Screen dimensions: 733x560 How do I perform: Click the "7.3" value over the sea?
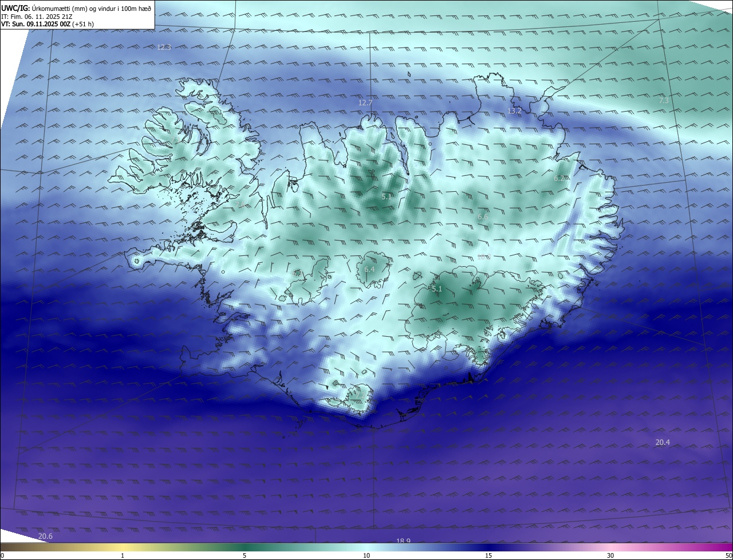click(x=664, y=100)
